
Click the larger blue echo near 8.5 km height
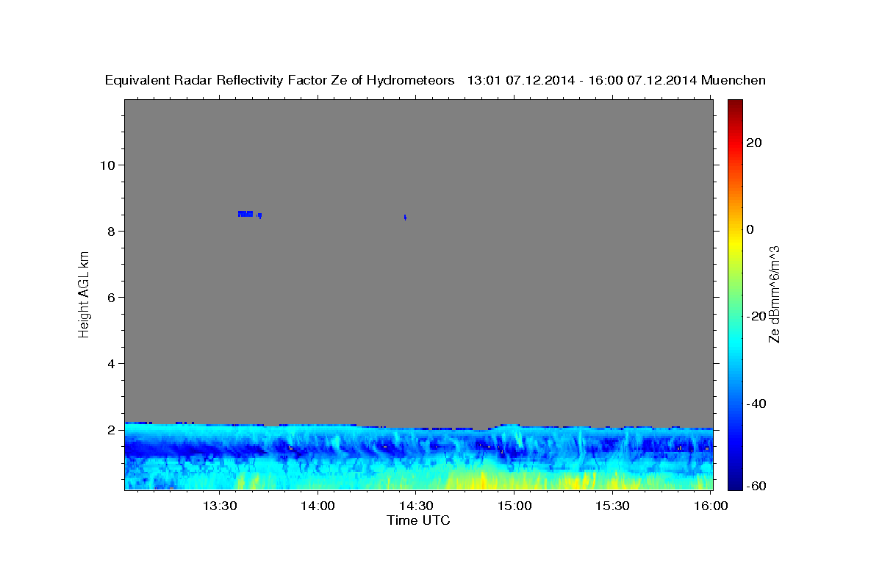[245, 214]
